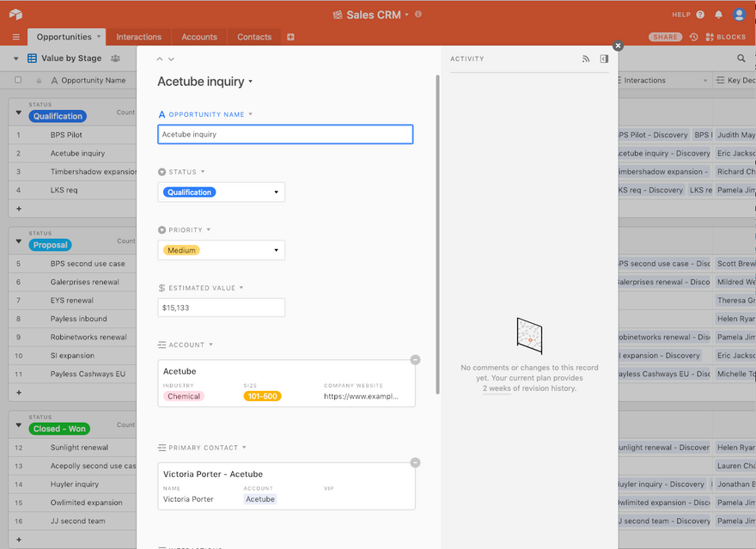Switch to the Interactions tab
The height and width of the screenshot is (549, 756).
pos(139,37)
